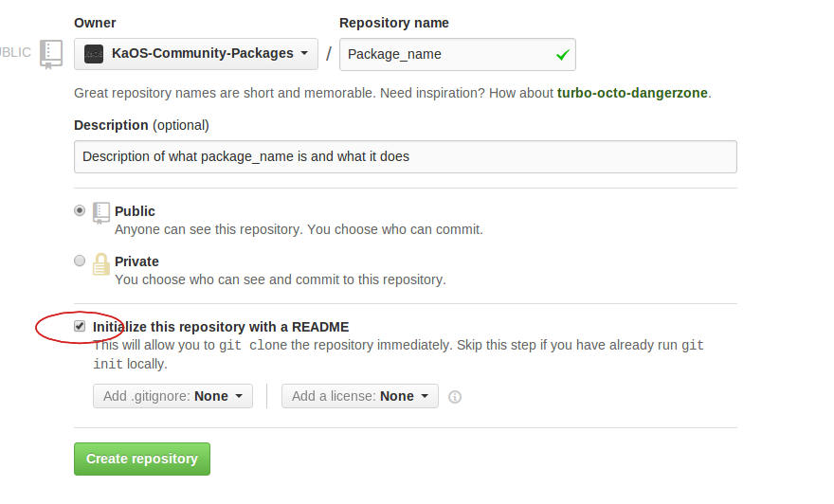This screenshot has width=834, height=504.
Task: Click the Public label text
Action: 136,211
